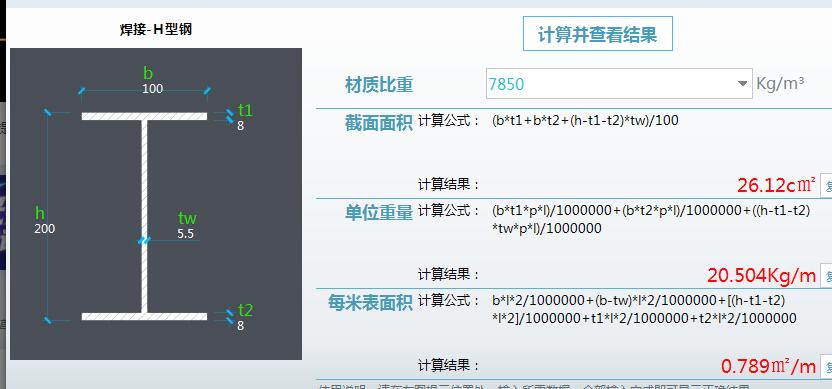Edit the section height h value 200
The height and width of the screenshot is (389, 832).
[45, 229]
